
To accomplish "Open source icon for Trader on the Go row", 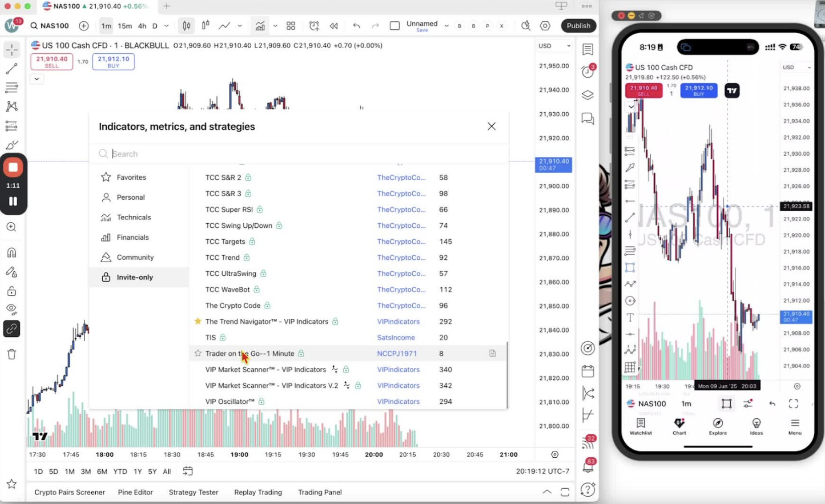I will pyautogui.click(x=492, y=353).
